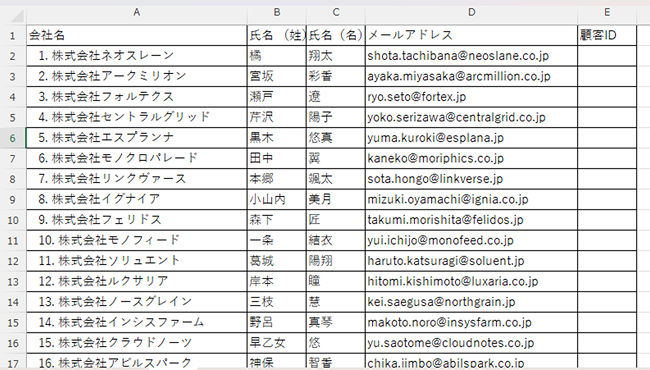Select row 6 header
The width and height of the screenshot is (650, 370).
pyautogui.click(x=13, y=138)
